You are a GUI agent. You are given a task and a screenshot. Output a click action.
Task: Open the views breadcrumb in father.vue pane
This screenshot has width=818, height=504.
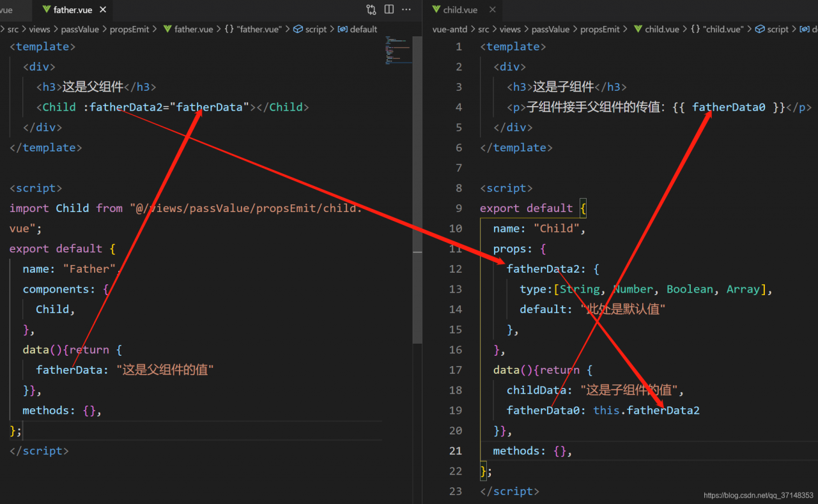click(40, 29)
